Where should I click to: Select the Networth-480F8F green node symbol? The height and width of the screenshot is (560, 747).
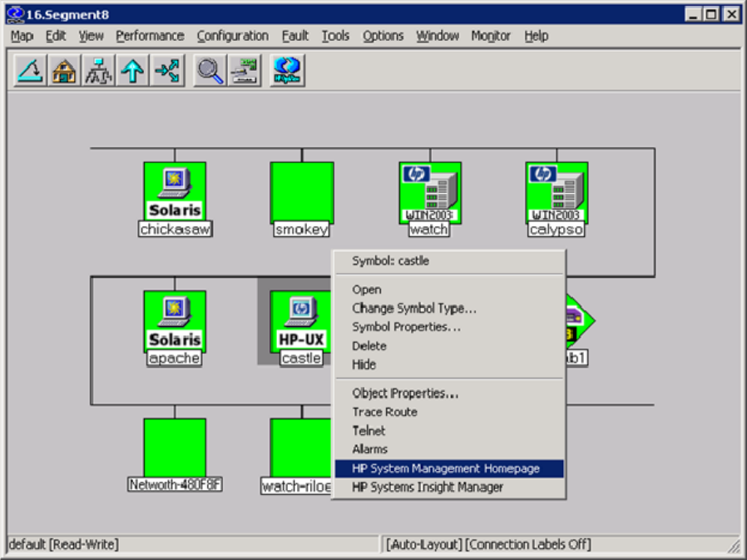175,448
